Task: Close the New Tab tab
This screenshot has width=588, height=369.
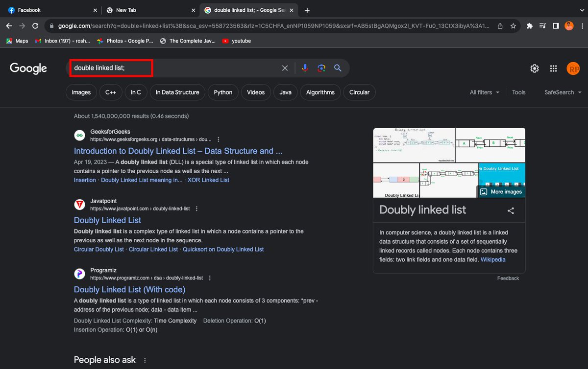Action: pyautogui.click(x=193, y=10)
